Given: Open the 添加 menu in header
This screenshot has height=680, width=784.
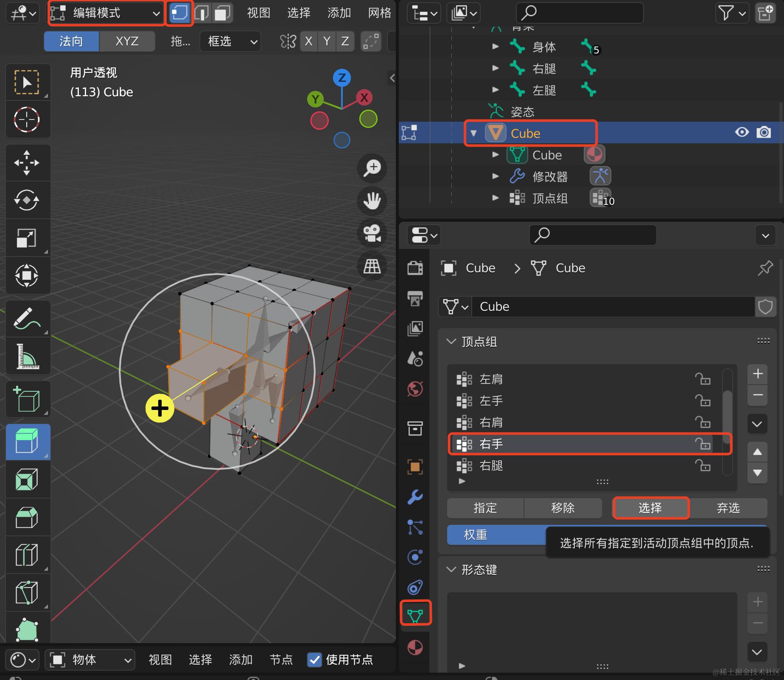Looking at the screenshot, I should click(x=339, y=13).
